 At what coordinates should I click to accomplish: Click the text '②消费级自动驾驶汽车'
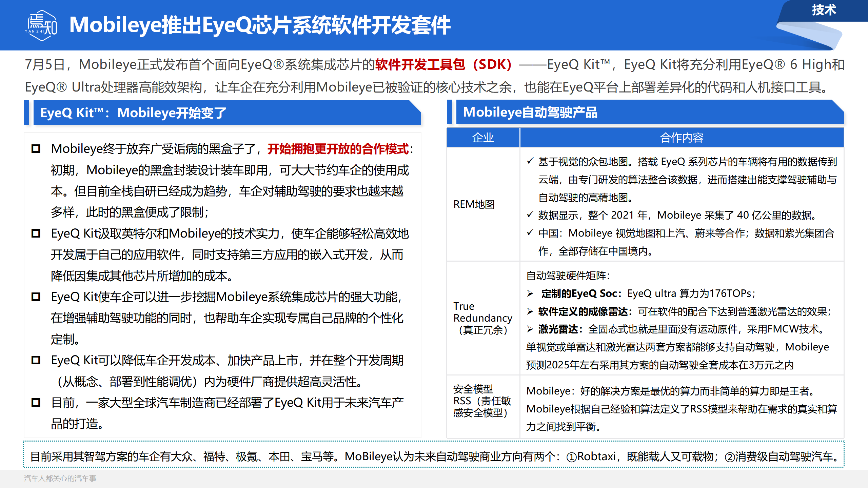tap(778, 456)
